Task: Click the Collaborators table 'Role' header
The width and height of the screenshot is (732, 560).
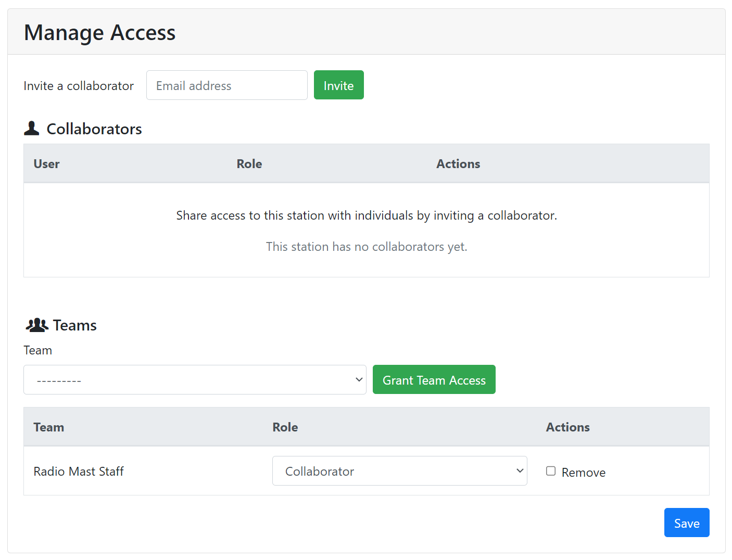Action: [249, 164]
